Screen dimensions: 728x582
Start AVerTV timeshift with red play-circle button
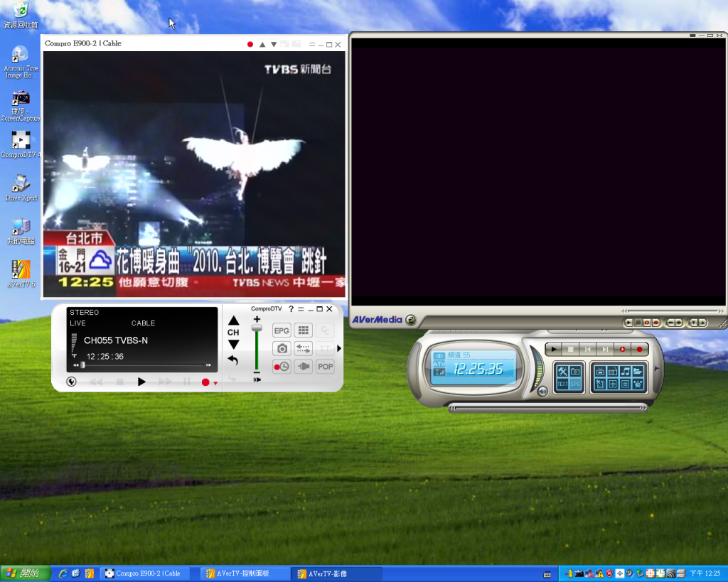pos(622,349)
